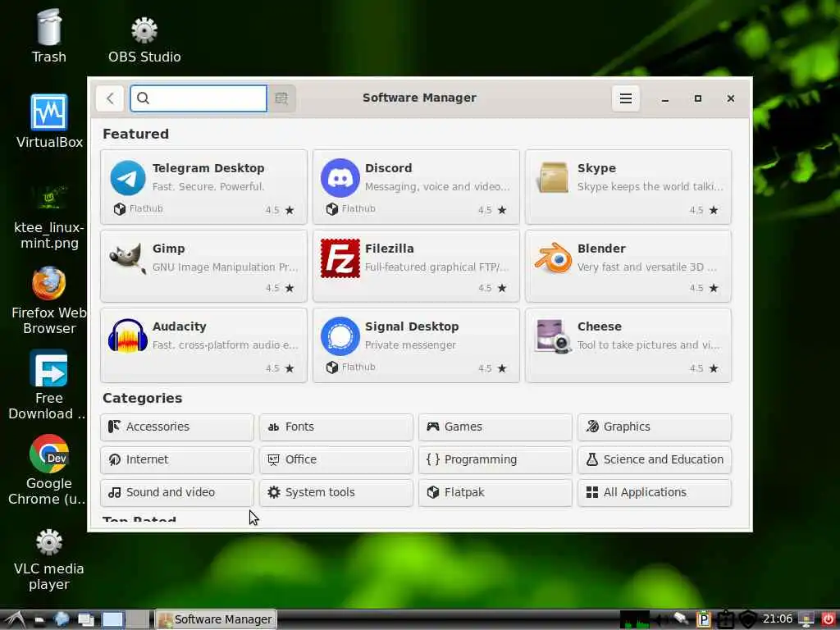
Task: Open the Internet category
Action: coord(177,459)
